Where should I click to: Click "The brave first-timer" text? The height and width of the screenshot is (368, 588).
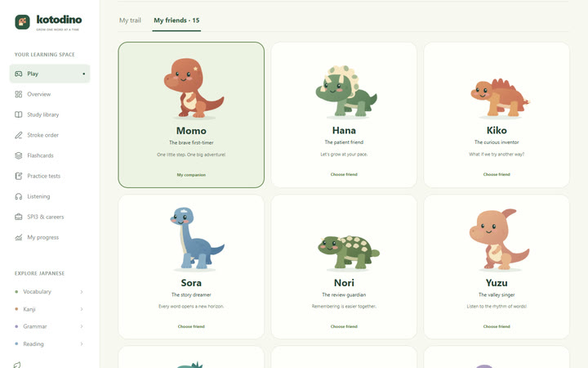191,142
